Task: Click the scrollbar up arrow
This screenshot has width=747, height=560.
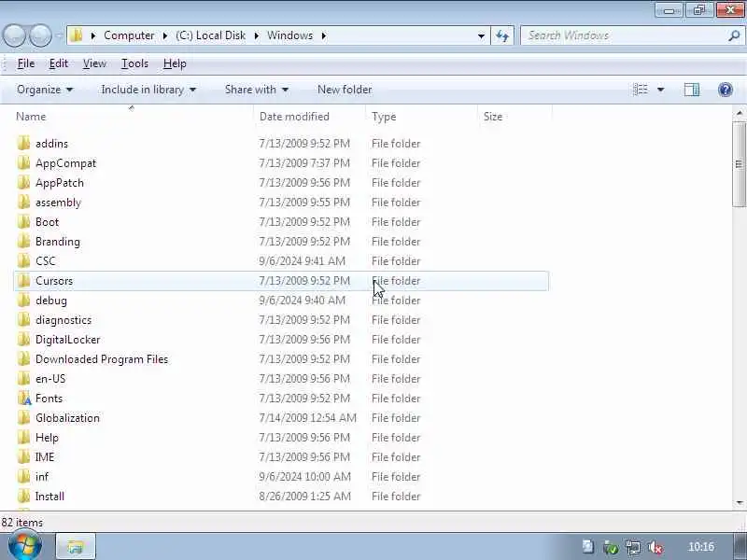Action: tap(739, 113)
